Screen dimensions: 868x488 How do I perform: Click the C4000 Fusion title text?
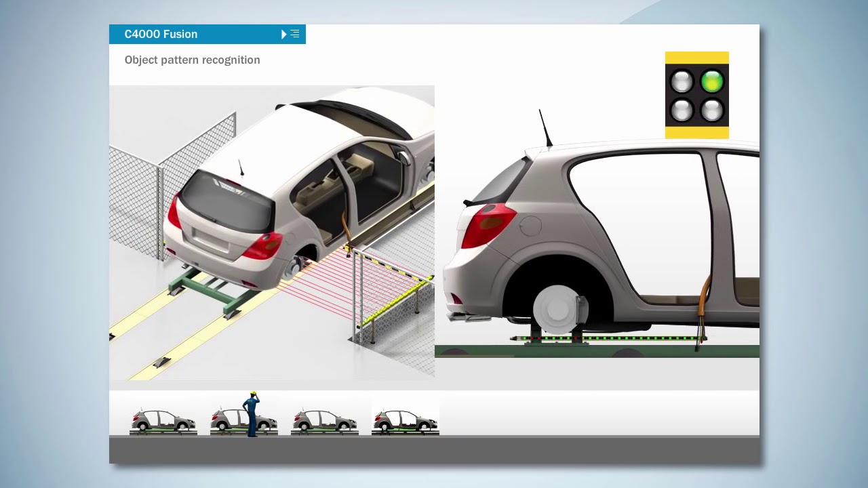coord(161,34)
